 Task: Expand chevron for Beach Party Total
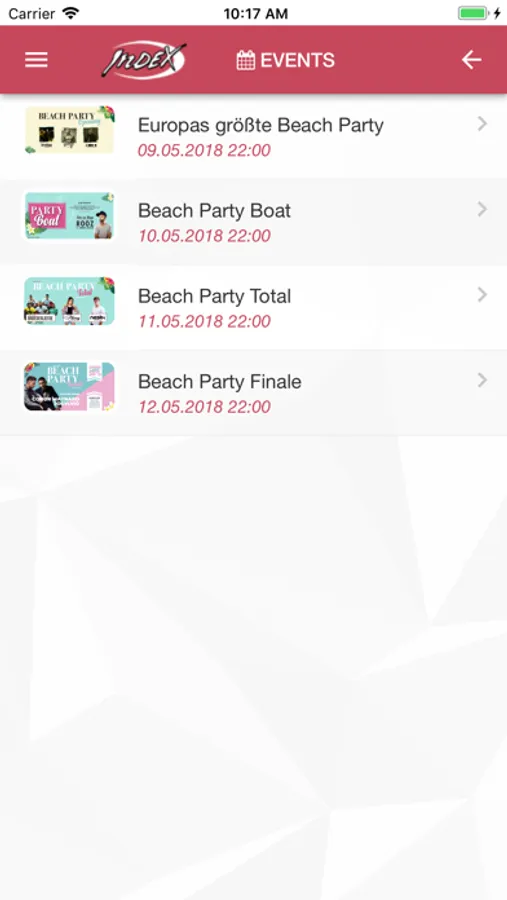click(482, 294)
